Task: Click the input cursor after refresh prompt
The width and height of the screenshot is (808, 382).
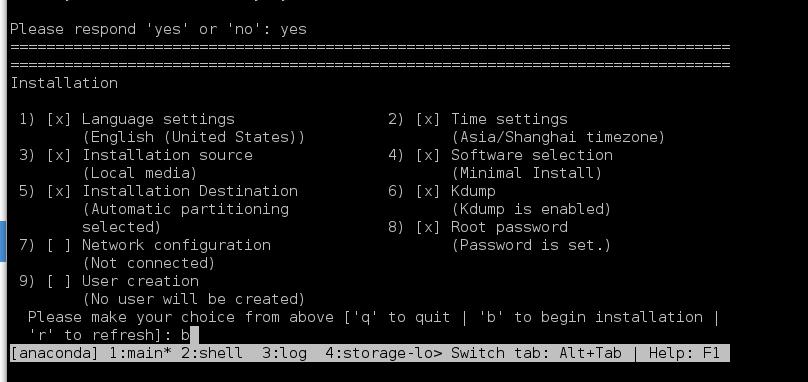Action: click(194, 335)
